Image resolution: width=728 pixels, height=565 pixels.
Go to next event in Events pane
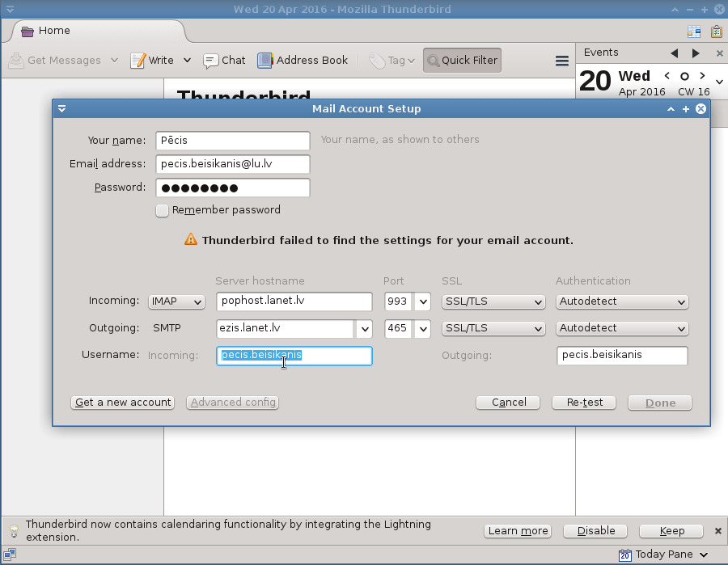[x=696, y=53]
